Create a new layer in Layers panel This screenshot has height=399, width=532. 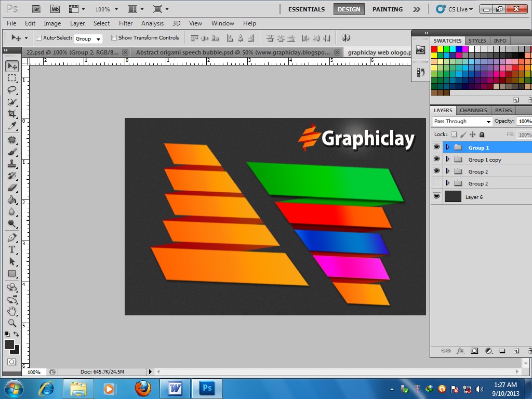[516, 351]
